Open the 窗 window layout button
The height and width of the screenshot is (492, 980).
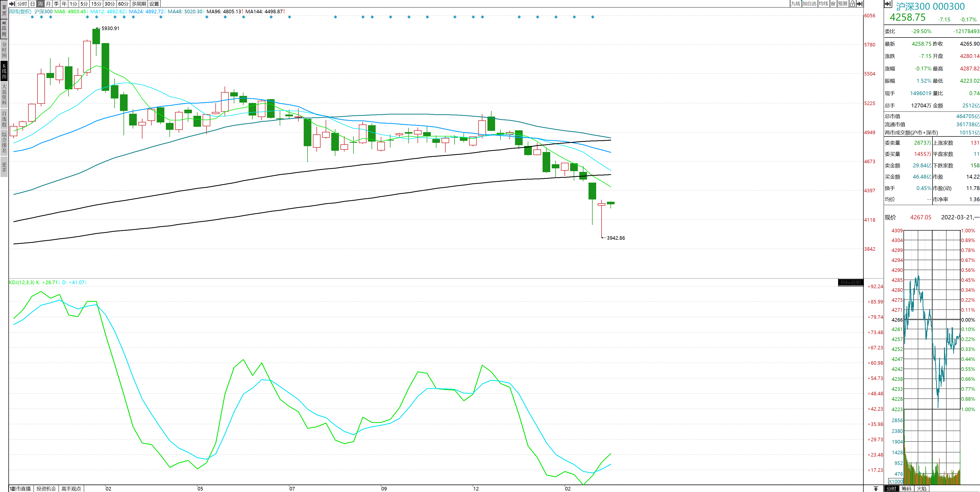(x=833, y=4)
